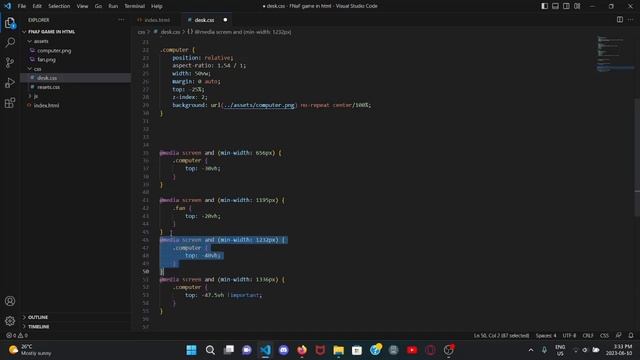Open Firefox from the taskbar
The image size is (640, 360).
pyautogui.click(x=302, y=350)
